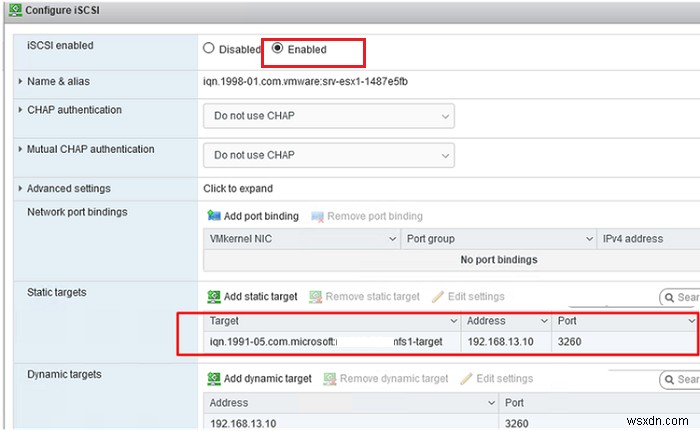Click the Dynamic targets label
Viewport: 700px width, 431px height.
64,374
